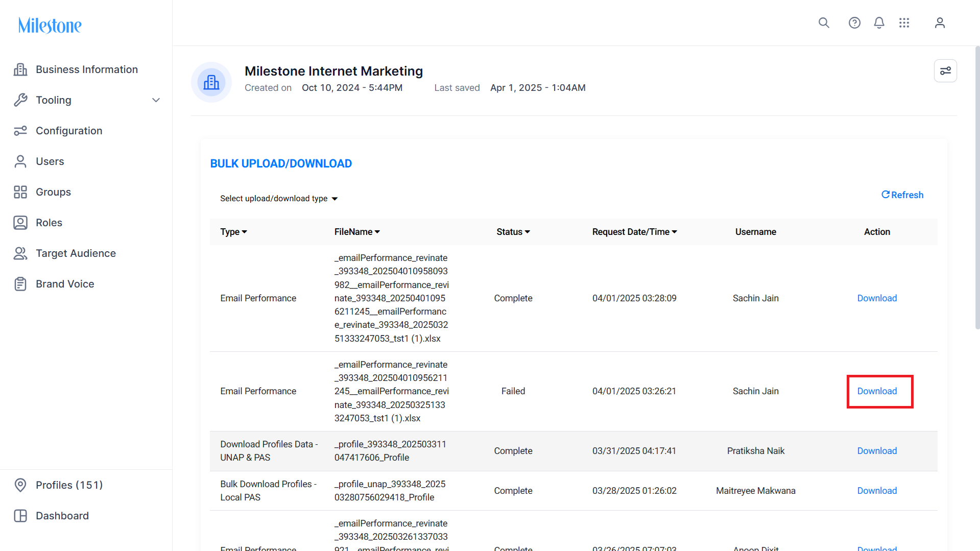Click the filename _profile_393348_202503311047417606_Profile
Screen dimensions: 980x551
point(390,451)
